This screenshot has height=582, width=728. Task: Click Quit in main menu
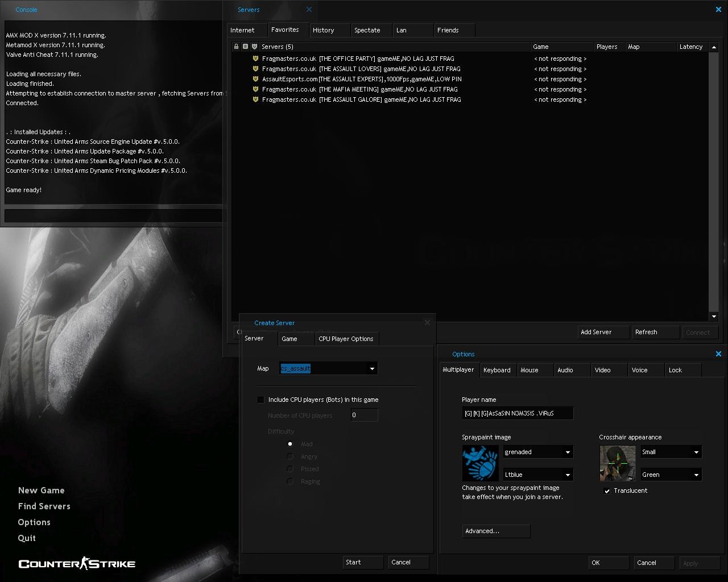pos(27,538)
